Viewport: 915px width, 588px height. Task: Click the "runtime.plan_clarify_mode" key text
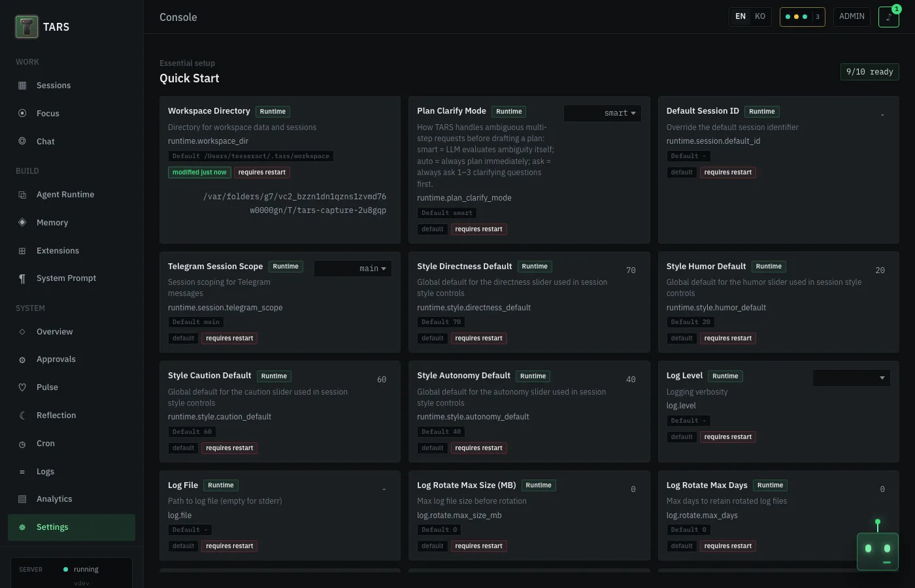[464, 198]
